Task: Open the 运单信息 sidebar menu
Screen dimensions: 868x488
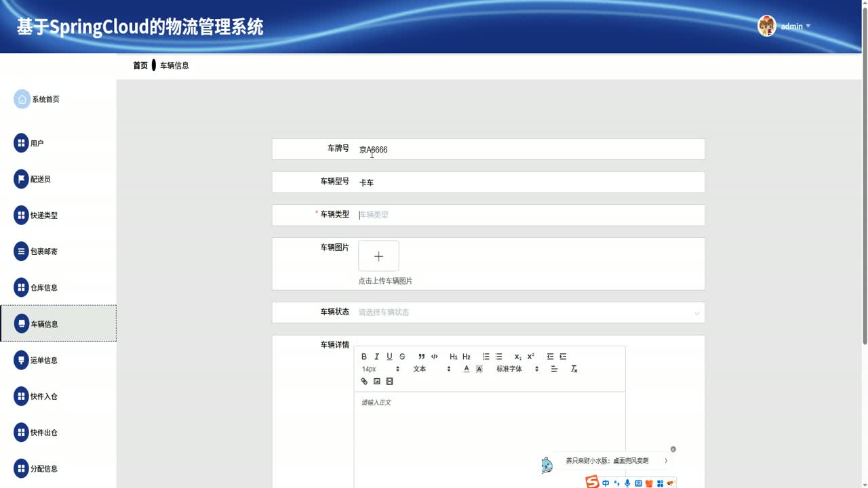Action: point(58,360)
